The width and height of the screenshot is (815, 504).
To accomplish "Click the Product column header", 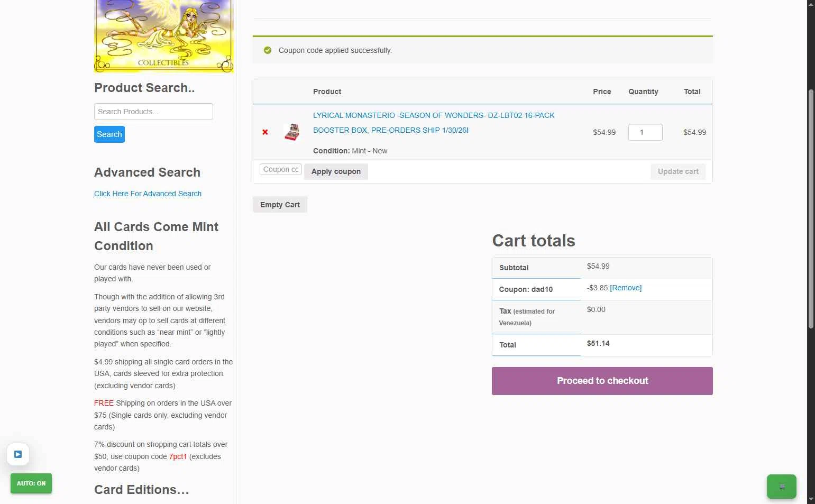I will 327,91.
